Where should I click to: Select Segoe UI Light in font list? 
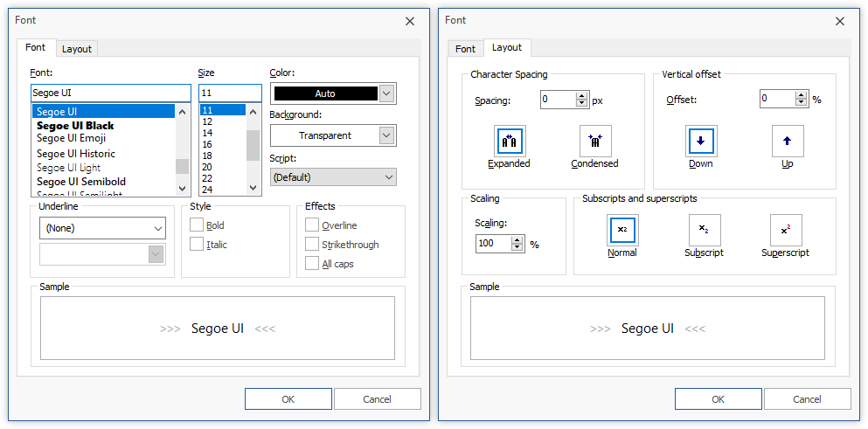[103, 167]
